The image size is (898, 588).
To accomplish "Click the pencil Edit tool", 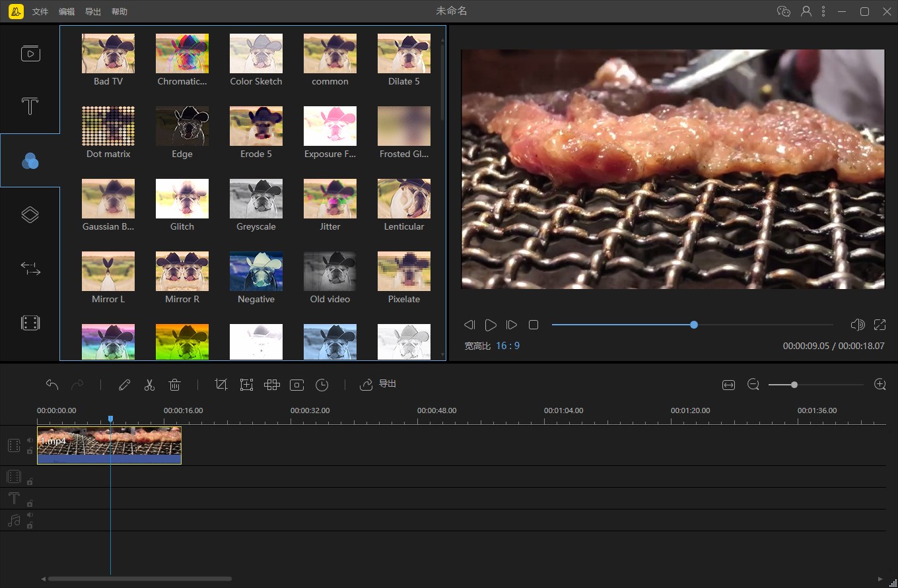I will click(x=124, y=385).
